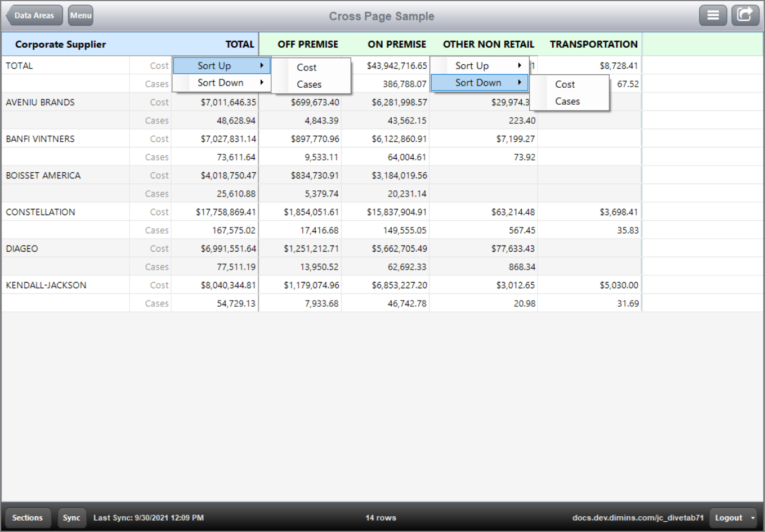Image resolution: width=765 pixels, height=532 pixels.
Task: Click the $7,011,646.35 total cost cell
Action: 228,102
